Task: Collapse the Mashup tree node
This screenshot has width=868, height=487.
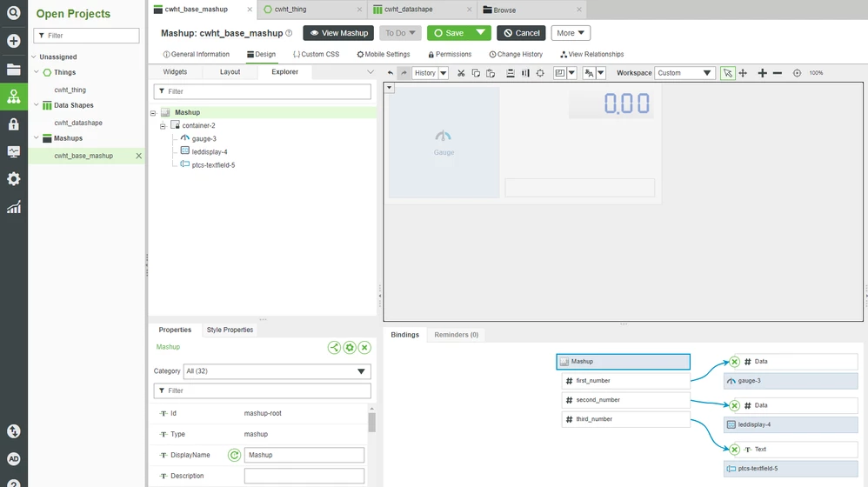Action: tap(153, 113)
